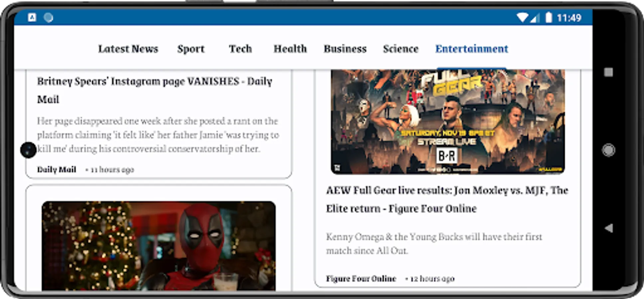Select the Entertainment tab
Image resolution: width=644 pixels, height=299 pixels.
click(472, 49)
